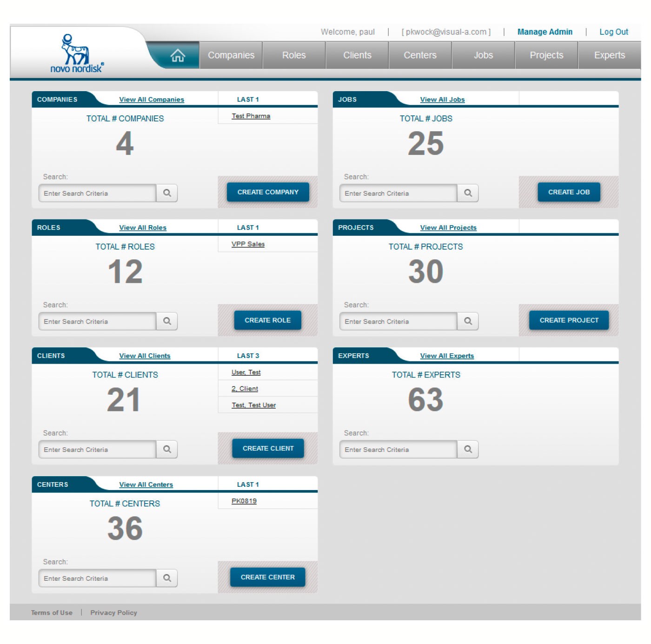Screen dimensions: 651x644
Task: Click the search magnifier in the Clients panel
Action: click(x=167, y=449)
